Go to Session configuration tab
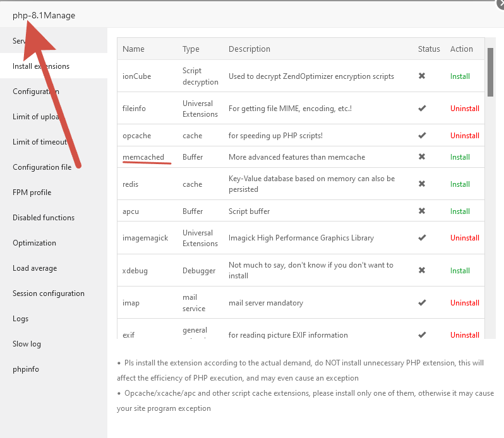 48,293
